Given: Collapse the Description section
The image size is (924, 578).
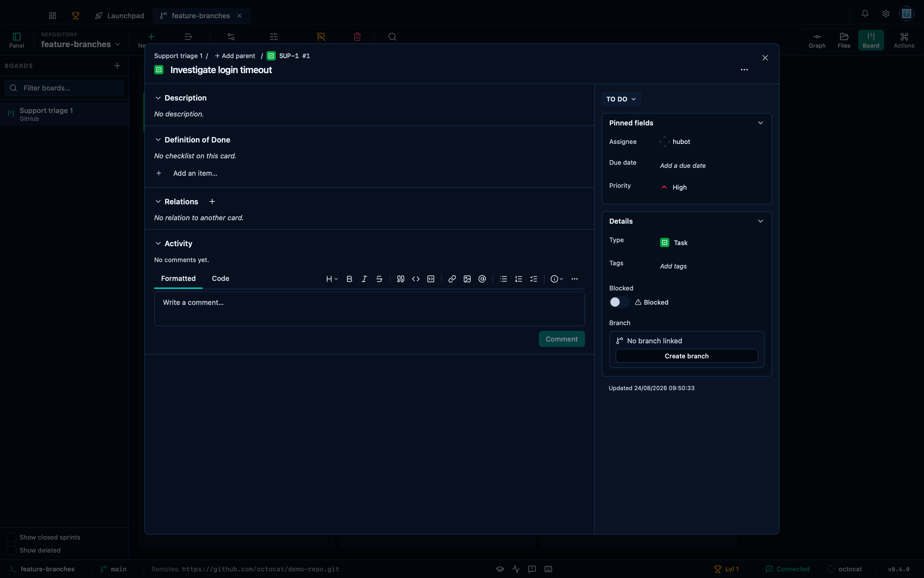Looking at the screenshot, I should click(158, 98).
